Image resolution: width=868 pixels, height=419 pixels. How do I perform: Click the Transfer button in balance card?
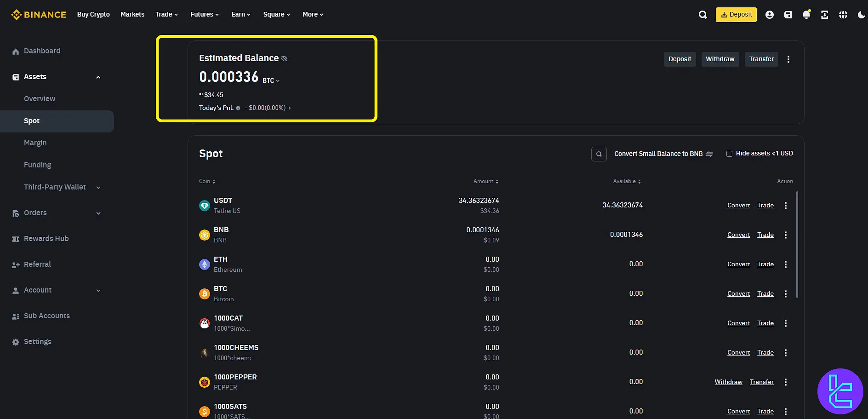[x=761, y=59]
